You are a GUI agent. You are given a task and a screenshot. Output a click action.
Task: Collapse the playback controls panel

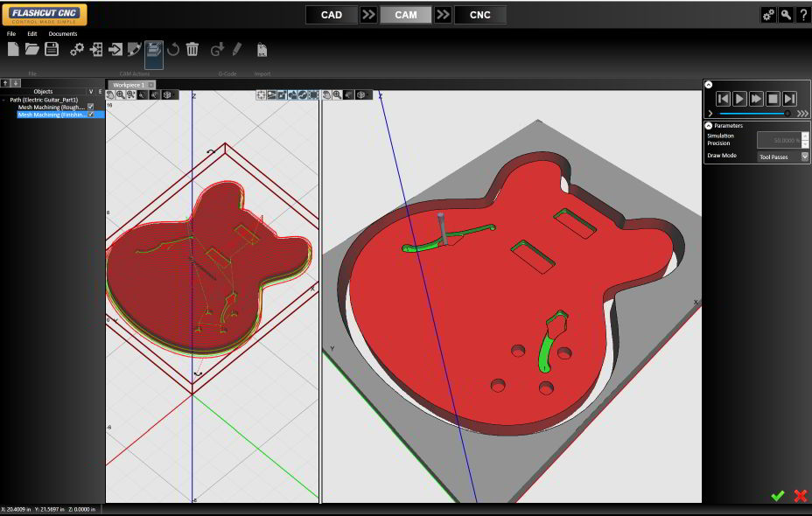[x=709, y=85]
